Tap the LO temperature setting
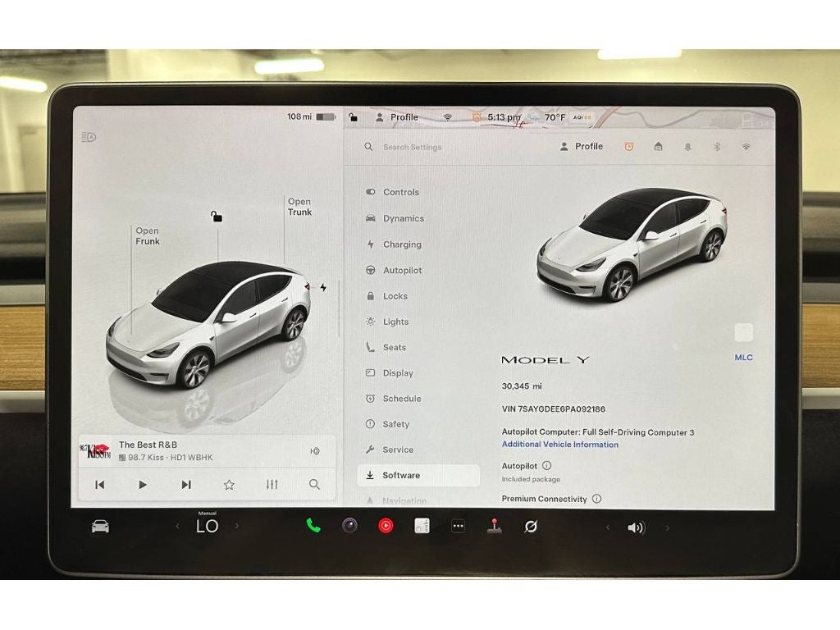Viewport: 840px width, 630px height. (x=208, y=526)
